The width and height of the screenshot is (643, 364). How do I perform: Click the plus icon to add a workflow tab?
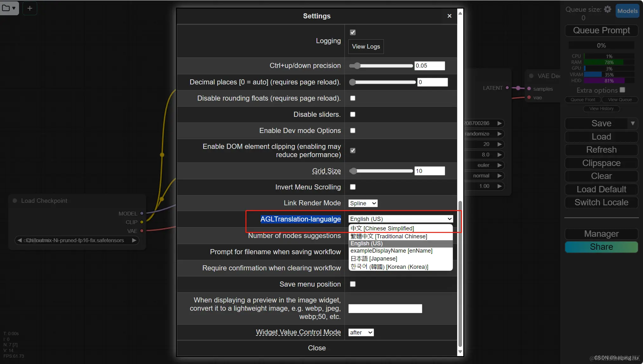(x=30, y=8)
